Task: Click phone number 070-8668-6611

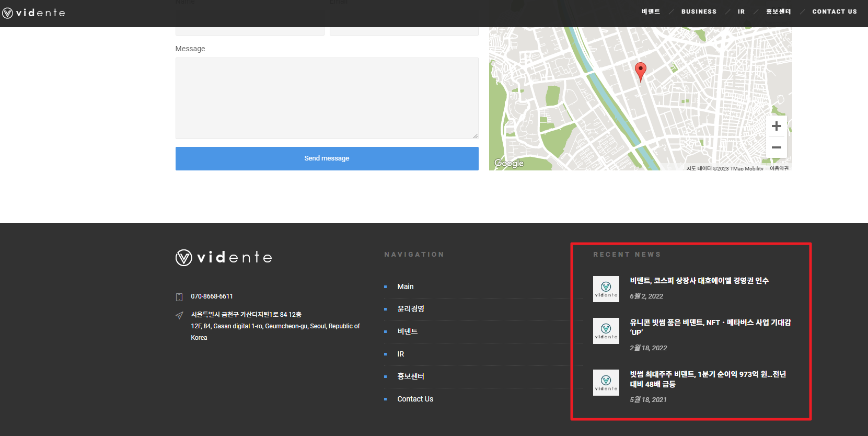Action: coord(212,296)
